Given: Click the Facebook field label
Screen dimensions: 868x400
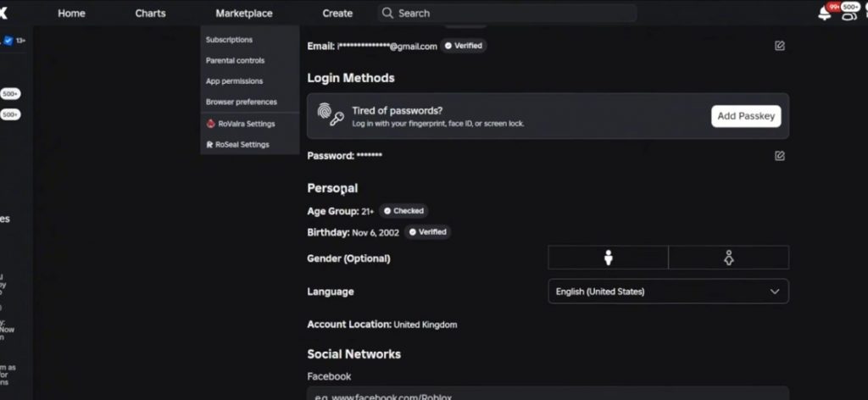Looking at the screenshot, I should (x=329, y=376).
